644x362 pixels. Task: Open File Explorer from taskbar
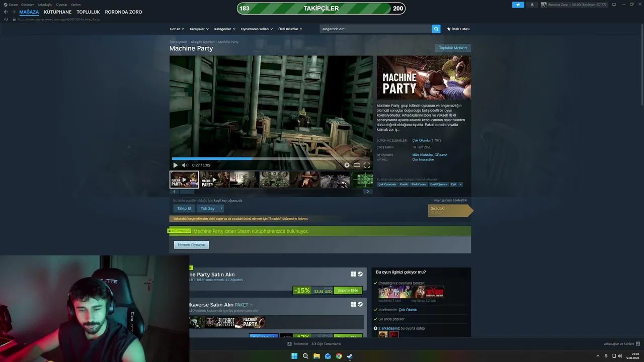(316, 356)
